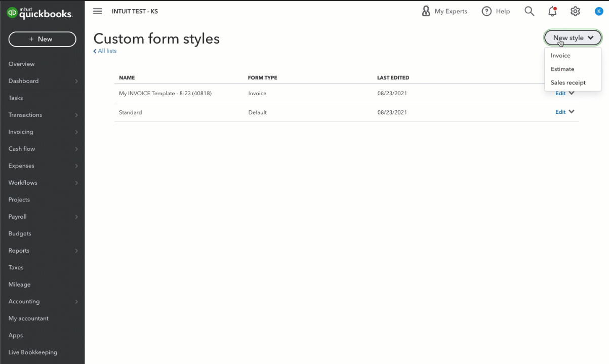
Task: Open Apps in the sidebar
Action: click(16, 335)
